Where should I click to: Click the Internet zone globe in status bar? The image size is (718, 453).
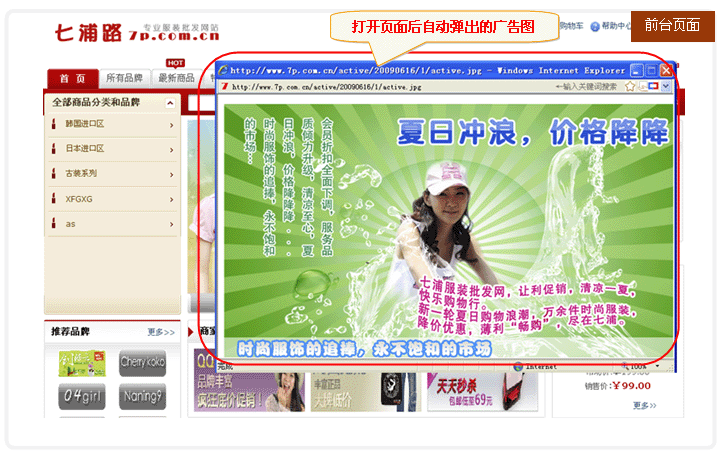(518, 366)
